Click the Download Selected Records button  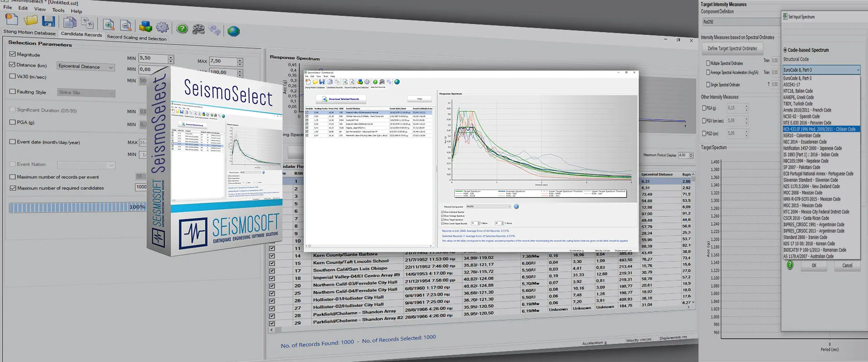(341, 99)
